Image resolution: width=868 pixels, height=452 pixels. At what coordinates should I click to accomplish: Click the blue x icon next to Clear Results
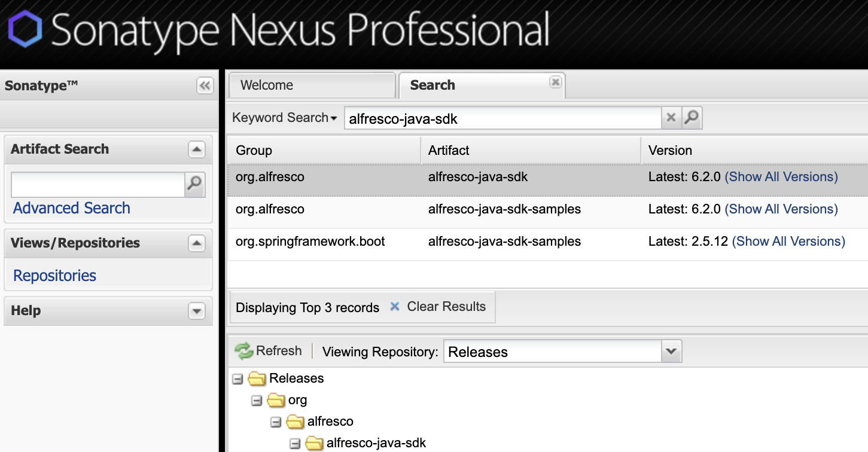coord(395,306)
